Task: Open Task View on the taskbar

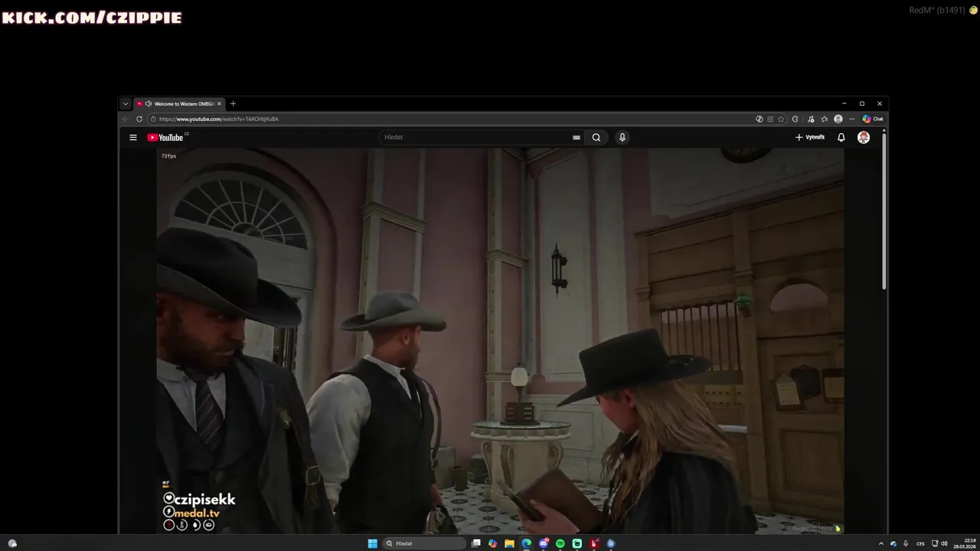Action: [475, 543]
